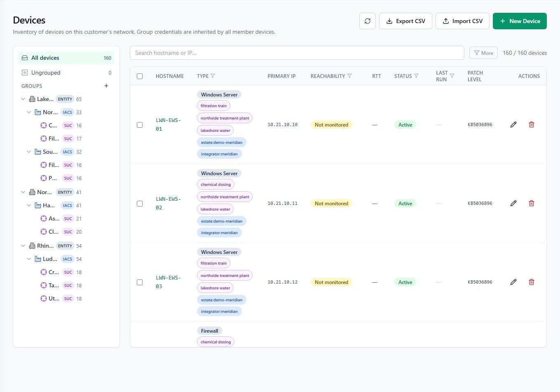Click HOSTNAME column header
This screenshot has width=560, height=392.
[x=170, y=76]
